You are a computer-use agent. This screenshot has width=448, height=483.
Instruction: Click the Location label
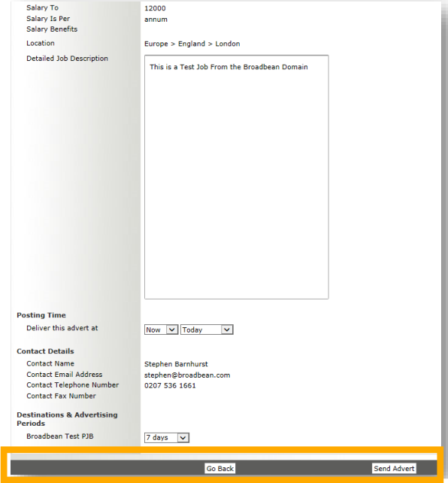click(x=41, y=43)
